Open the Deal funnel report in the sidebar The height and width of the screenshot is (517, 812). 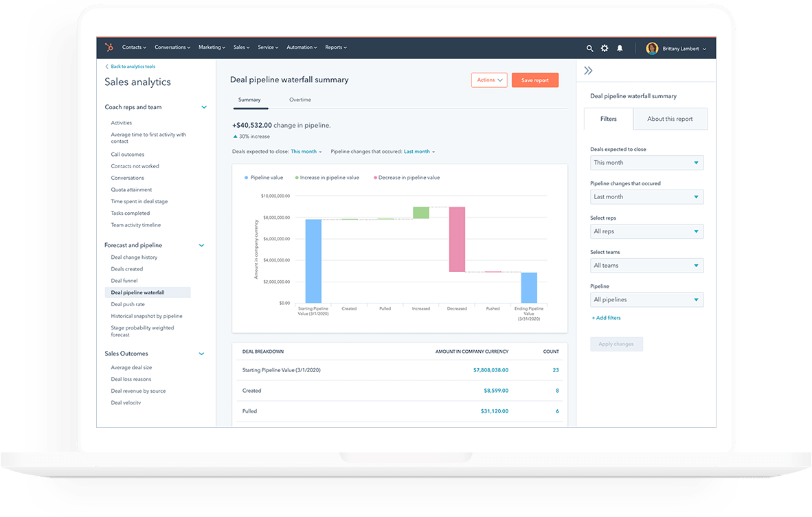coord(124,280)
